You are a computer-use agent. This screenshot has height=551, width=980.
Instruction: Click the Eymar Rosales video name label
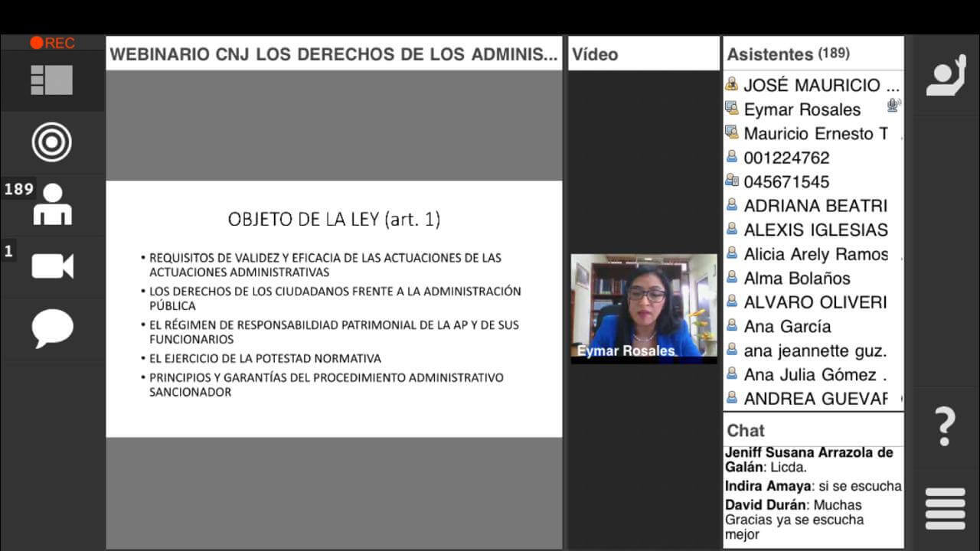(x=626, y=351)
